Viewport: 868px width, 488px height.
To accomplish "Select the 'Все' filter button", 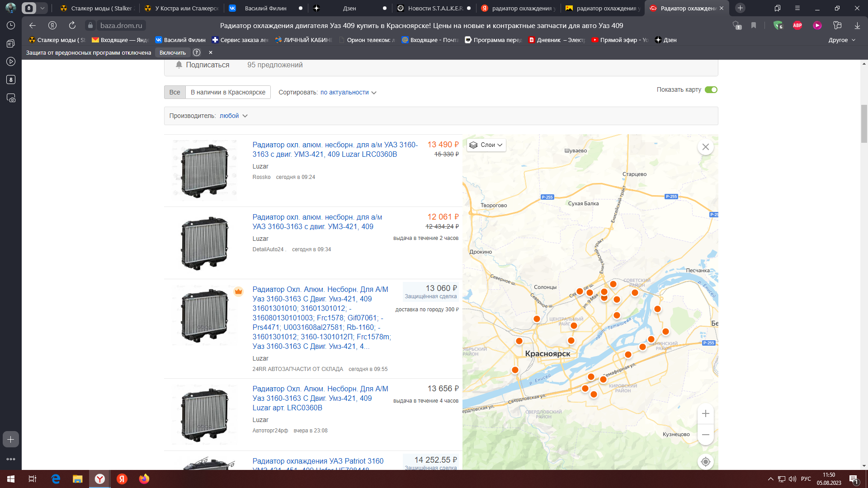I will 175,92.
